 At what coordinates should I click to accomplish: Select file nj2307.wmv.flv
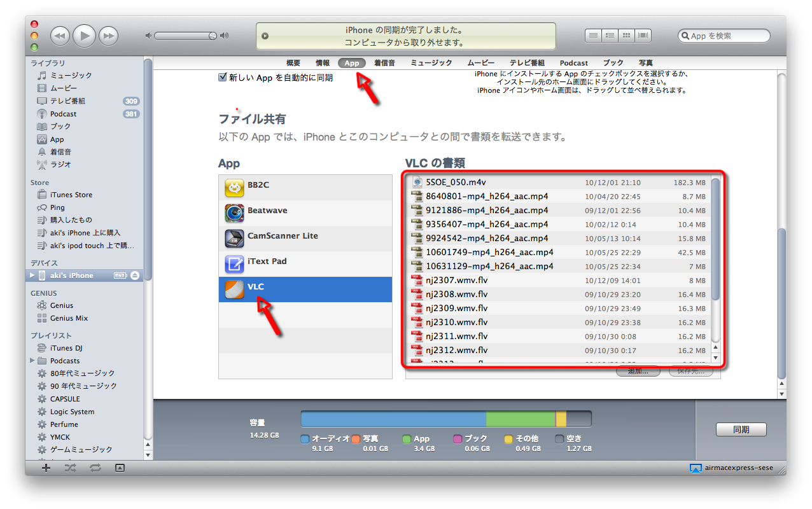click(x=559, y=281)
